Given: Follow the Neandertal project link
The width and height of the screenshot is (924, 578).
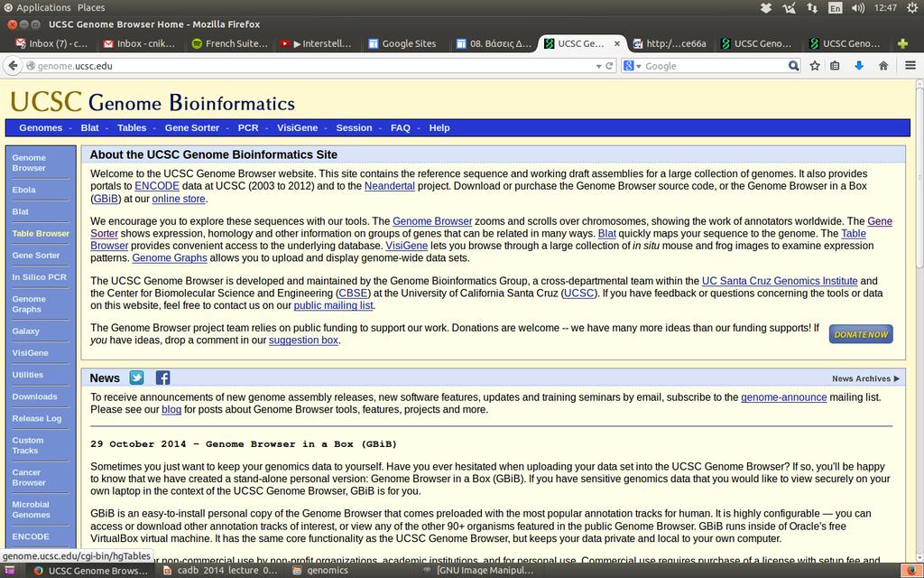Looking at the screenshot, I should pos(390,186).
